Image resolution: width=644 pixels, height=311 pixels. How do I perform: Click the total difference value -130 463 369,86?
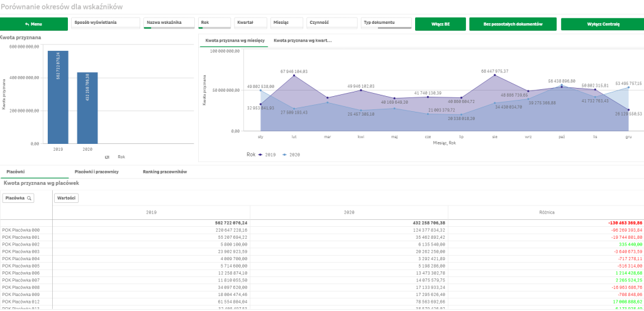point(625,223)
